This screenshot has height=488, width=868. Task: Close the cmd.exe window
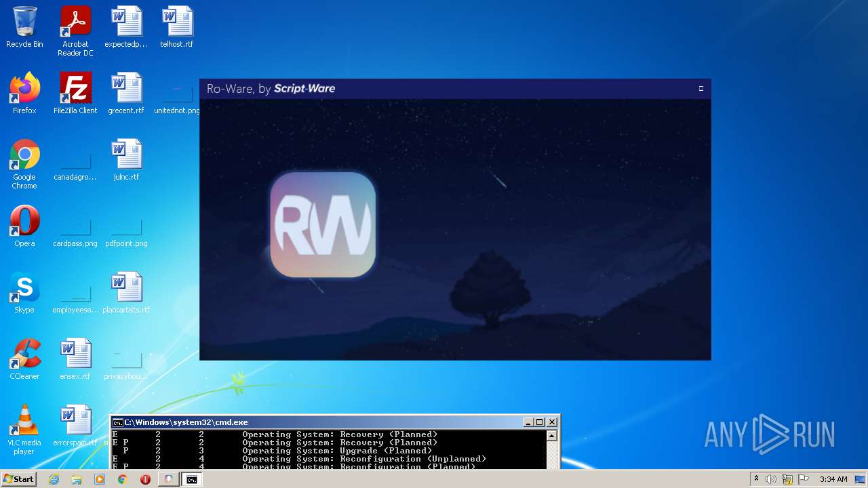[x=552, y=422]
